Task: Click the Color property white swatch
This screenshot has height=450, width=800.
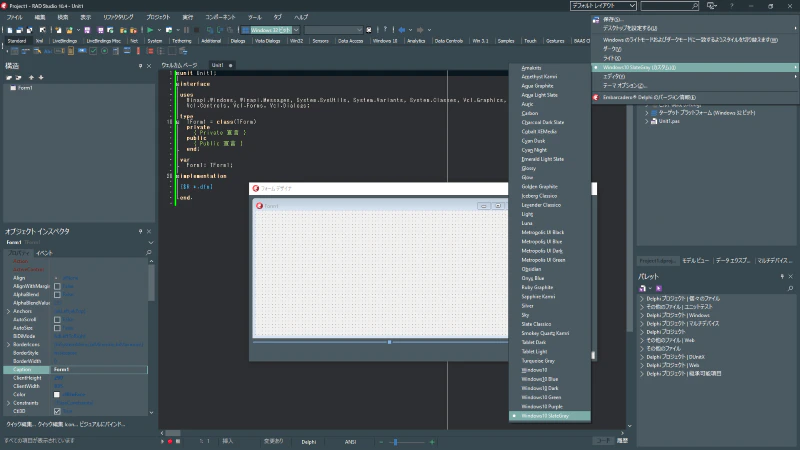Action: tap(57, 394)
